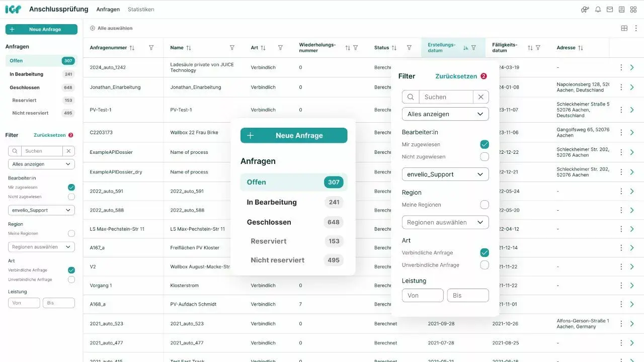Open the elephant assistant icon in header

[585, 10]
